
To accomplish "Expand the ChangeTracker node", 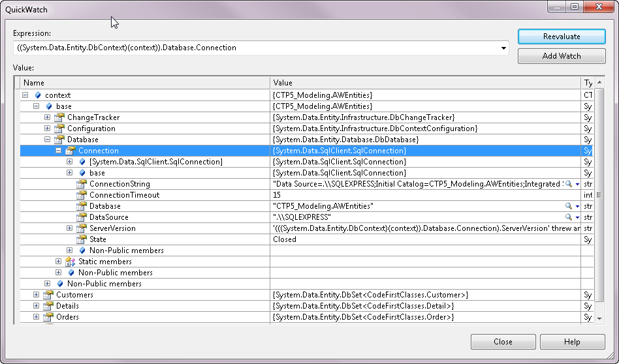I will point(48,117).
